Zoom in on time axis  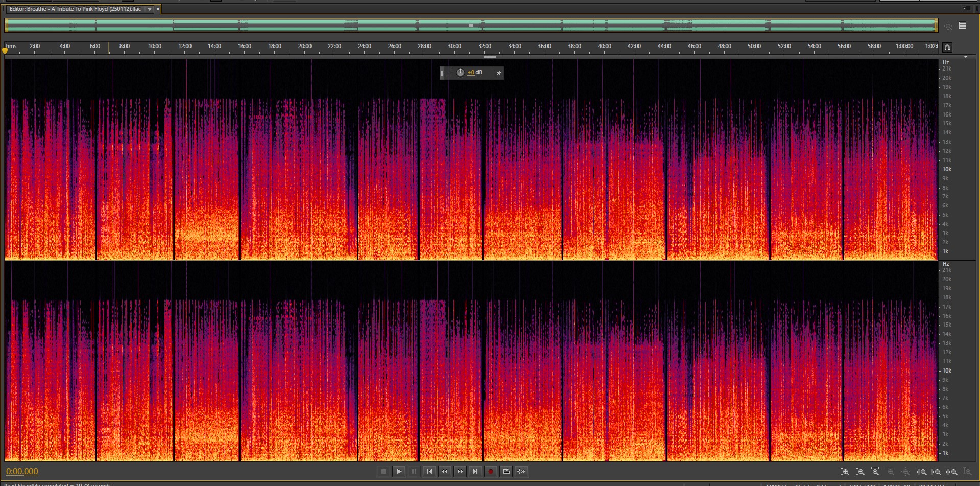(875, 472)
